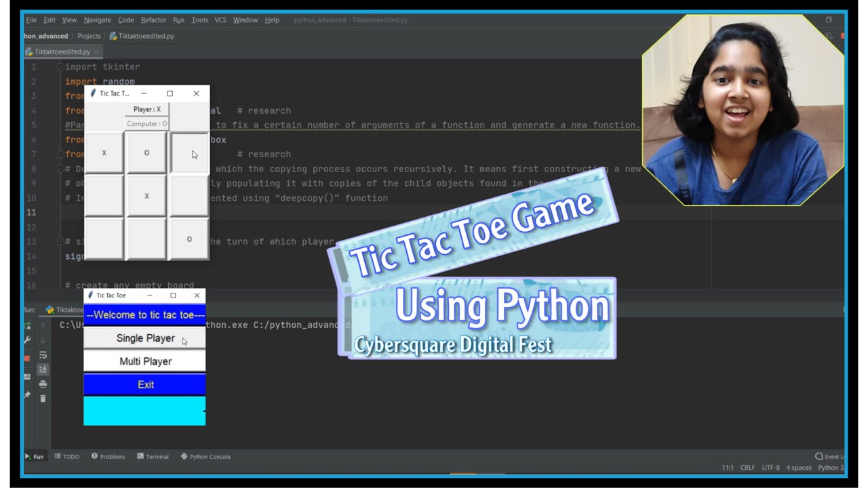Click the restore window icon of PyCharm

[x=829, y=20]
